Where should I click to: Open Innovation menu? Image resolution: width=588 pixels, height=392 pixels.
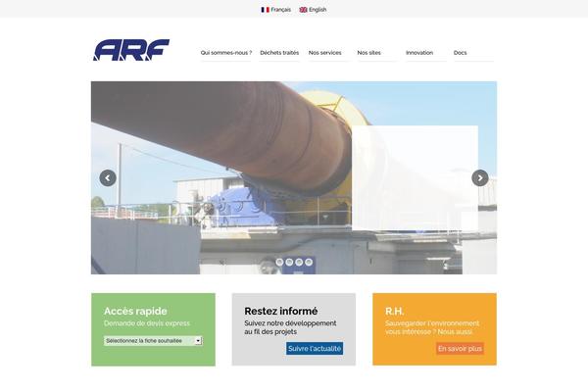tap(419, 53)
